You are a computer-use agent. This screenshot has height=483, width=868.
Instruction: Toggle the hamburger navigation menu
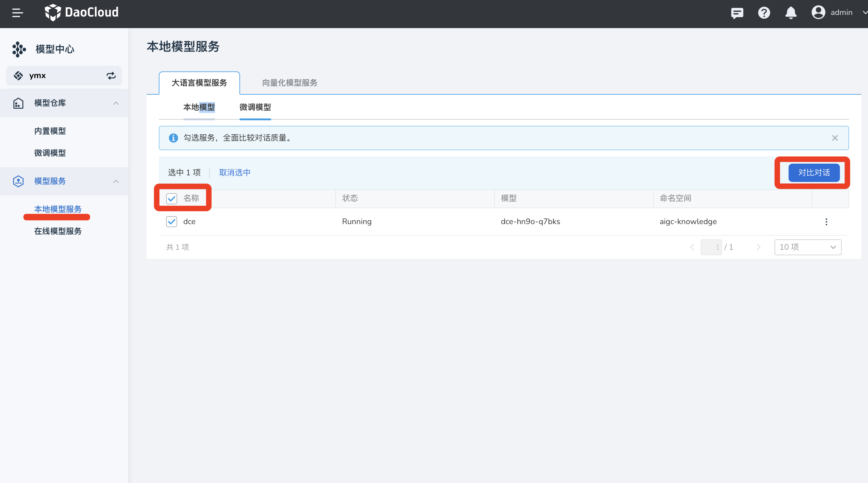pyautogui.click(x=17, y=13)
